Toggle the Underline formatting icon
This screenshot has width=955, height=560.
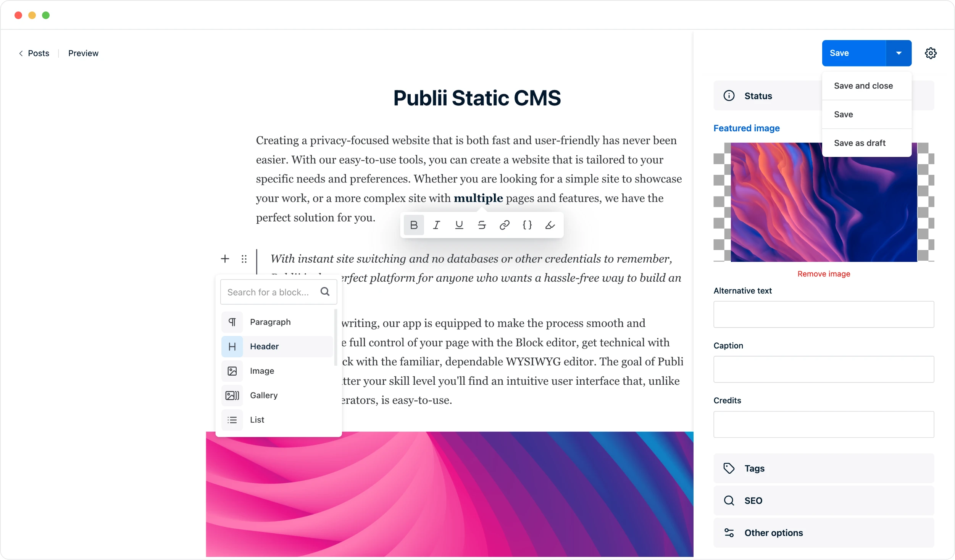pyautogui.click(x=459, y=225)
